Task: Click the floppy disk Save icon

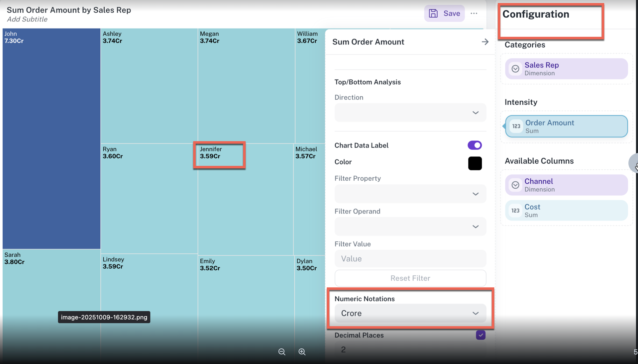Action: 433,13
